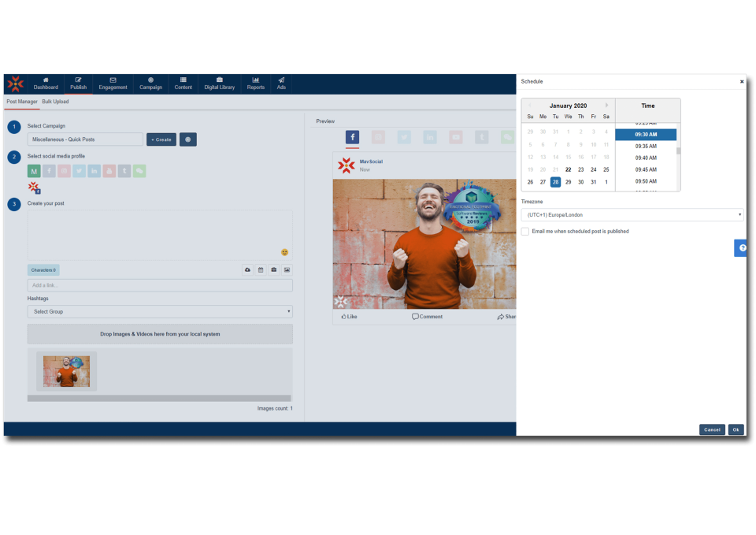The width and height of the screenshot is (756, 535).
Task: Click the Drop Images & Videos upload area
Action: (x=160, y=334)
